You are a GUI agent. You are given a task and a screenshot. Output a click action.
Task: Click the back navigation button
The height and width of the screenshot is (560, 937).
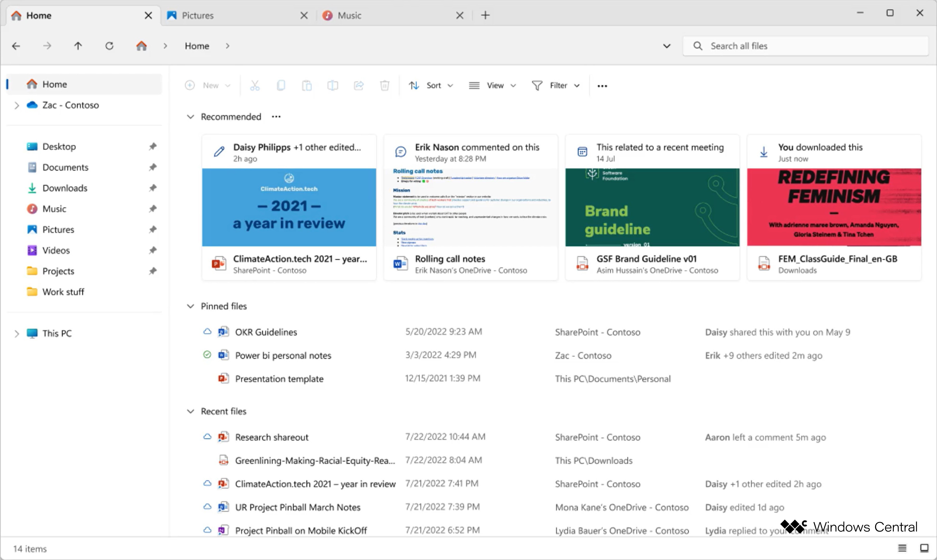point(17,45)
